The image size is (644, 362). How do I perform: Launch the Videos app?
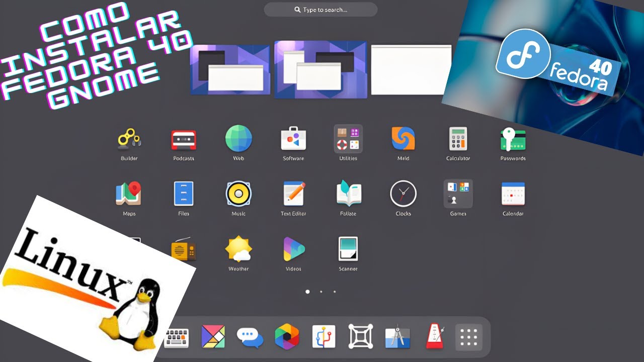point(293,249)
